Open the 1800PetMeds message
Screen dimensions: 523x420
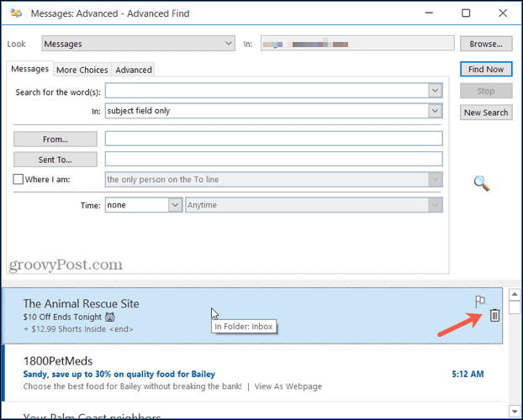[253, 373]
